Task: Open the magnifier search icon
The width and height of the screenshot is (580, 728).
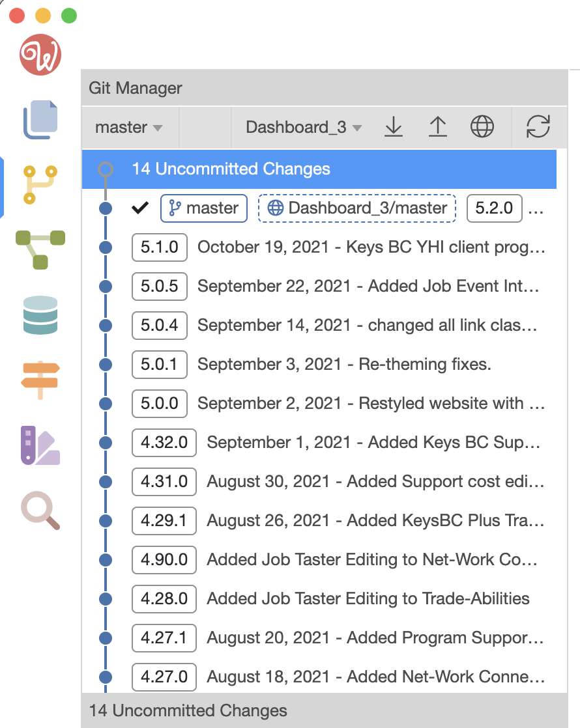Action: 40,511
